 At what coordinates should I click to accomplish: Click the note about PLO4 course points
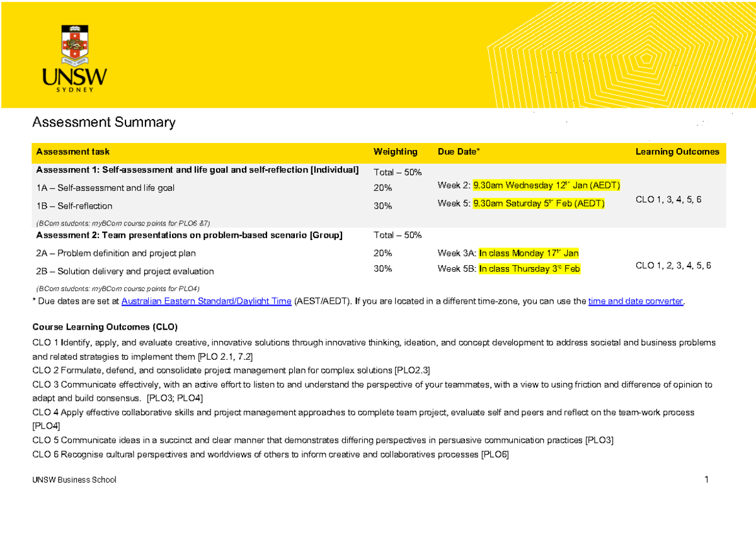point(118,289)
